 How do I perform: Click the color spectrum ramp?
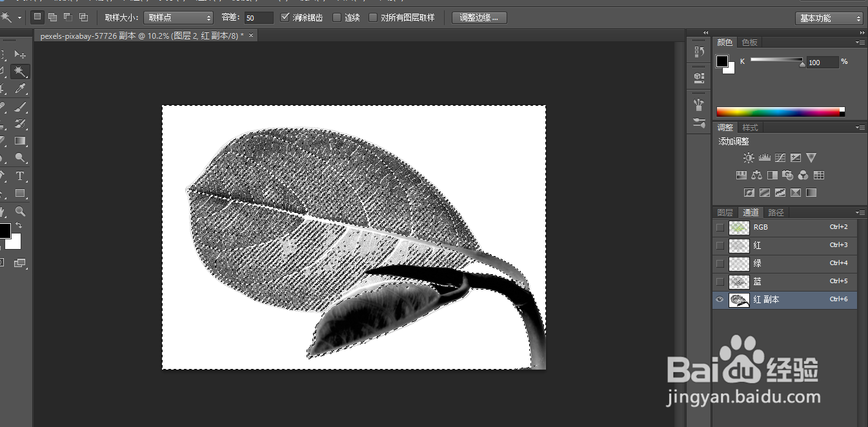780,112
